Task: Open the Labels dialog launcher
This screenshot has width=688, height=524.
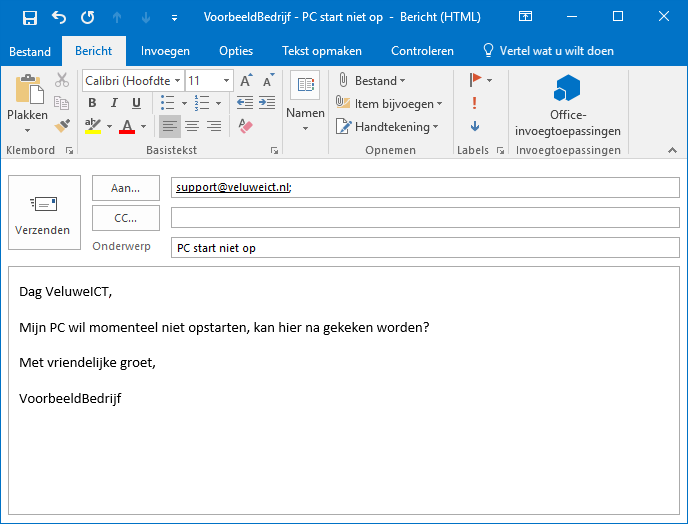Action: click(x=500, y=151)
